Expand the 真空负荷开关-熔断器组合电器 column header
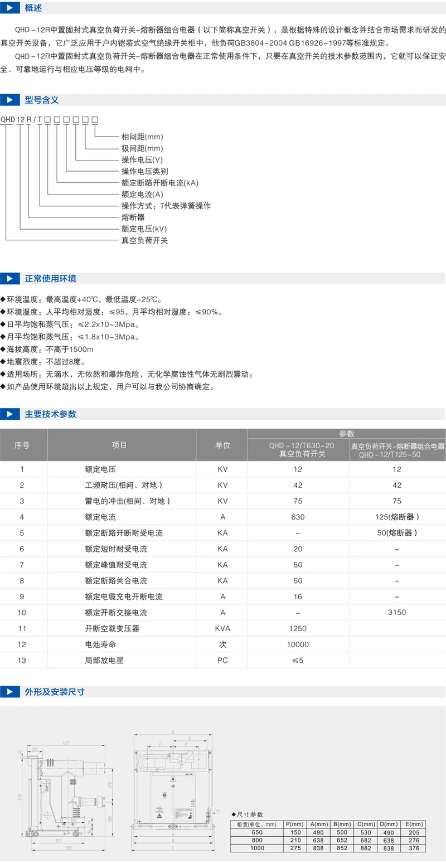This screenshot has height=868, width=446. coord(396,447)
